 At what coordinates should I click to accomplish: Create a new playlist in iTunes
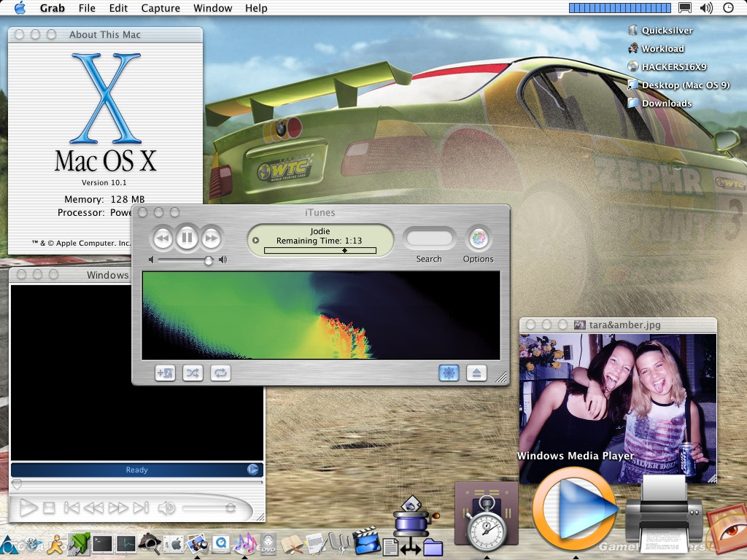(x=165, y=373)
